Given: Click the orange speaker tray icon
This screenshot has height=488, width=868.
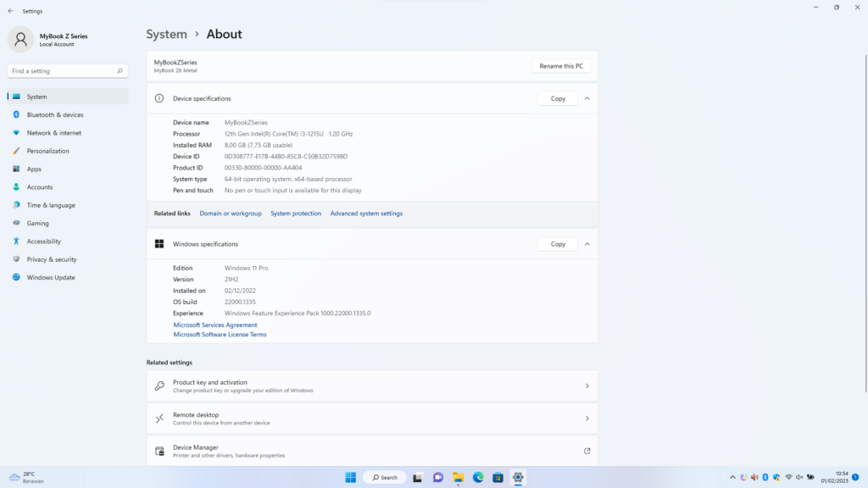Looking at the screenshot, I should click(x=754, y=478).
